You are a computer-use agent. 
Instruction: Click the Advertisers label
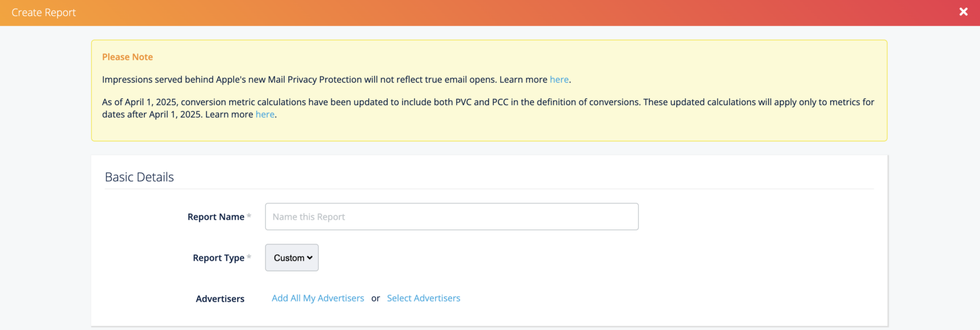click(220, 299)
